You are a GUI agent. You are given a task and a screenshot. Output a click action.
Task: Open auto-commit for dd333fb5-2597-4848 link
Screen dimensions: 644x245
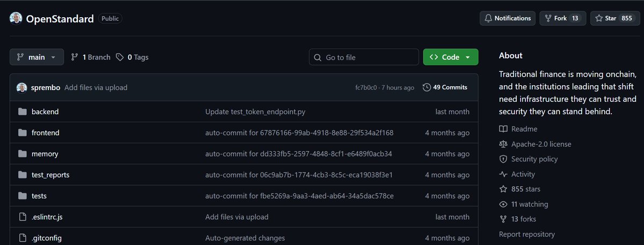point(299,154)
